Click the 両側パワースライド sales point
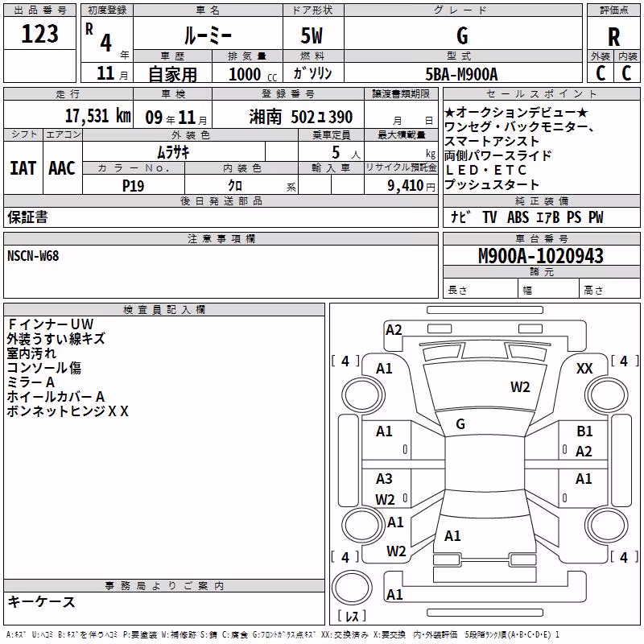Screen dimensions: 644x644 [497, 155]
